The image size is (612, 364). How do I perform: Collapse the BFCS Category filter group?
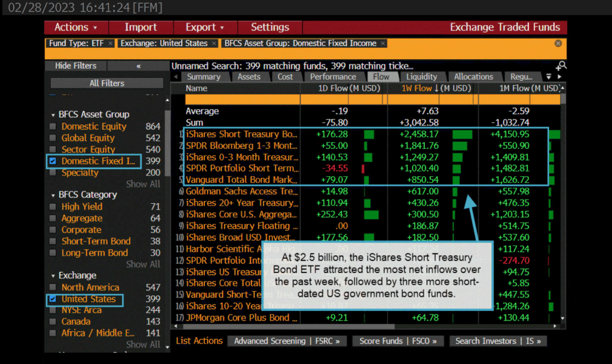coord(53,195)
